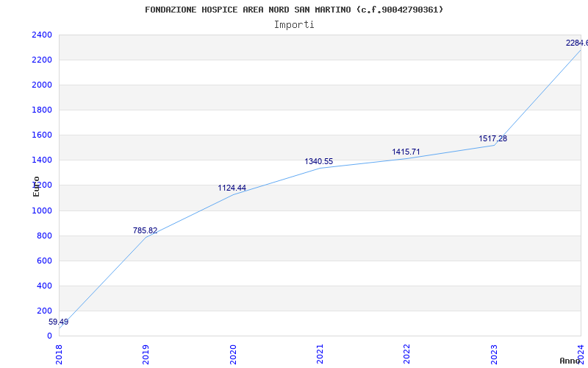Click the y-axis value 2000

(x=42, y=85)
